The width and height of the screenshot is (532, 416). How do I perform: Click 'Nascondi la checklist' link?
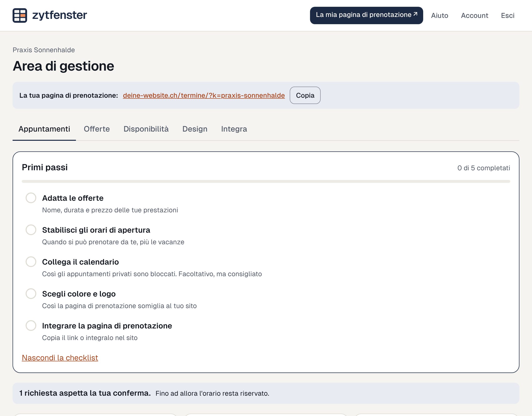pyautogui.click(x=60, y=358)
